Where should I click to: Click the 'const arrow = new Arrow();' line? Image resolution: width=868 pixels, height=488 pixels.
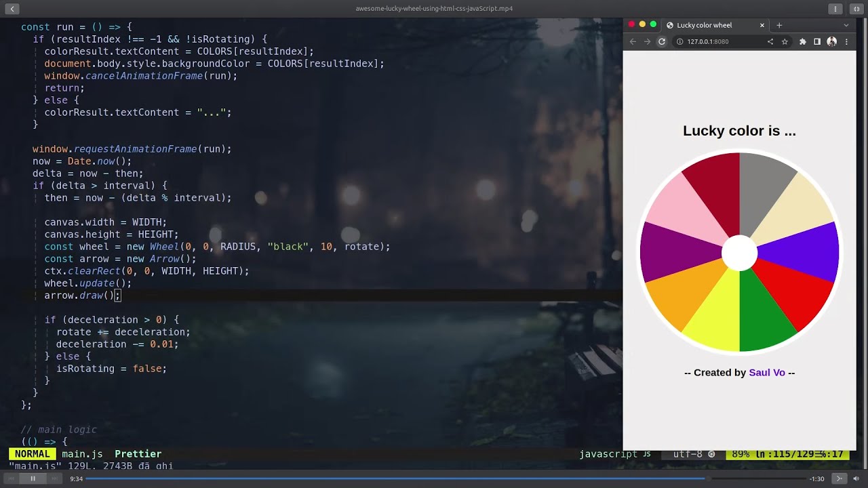tap(120, 259)
